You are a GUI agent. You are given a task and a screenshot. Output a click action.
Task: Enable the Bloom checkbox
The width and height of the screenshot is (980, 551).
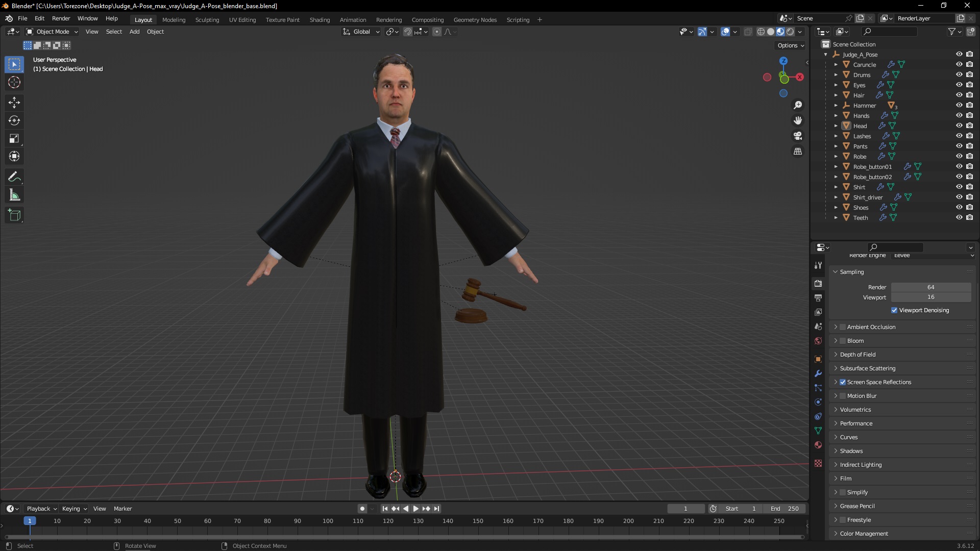pos(843,341)
